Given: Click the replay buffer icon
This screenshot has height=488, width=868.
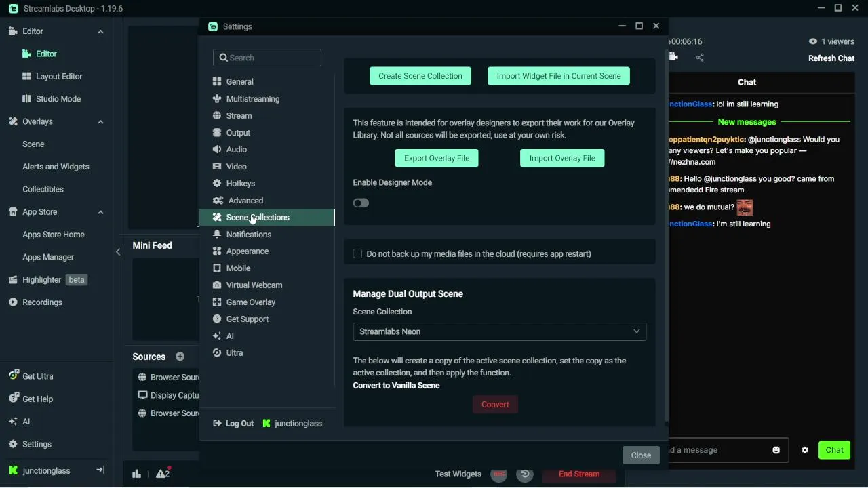Looking at the screenshot, I should pyautogui.click(x=525, y=474).
